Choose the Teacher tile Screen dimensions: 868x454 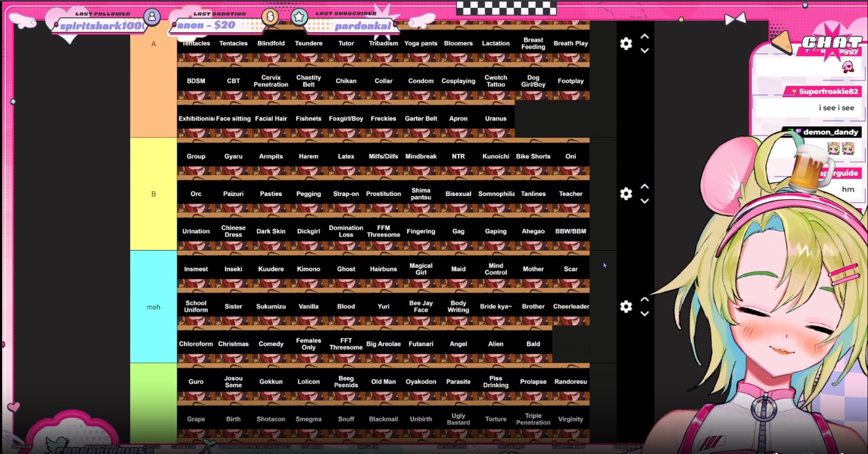coord(571,194)
